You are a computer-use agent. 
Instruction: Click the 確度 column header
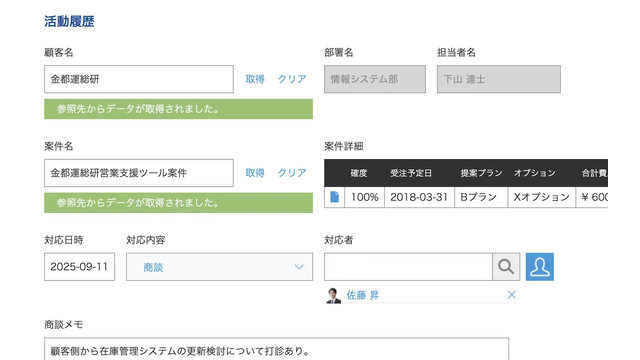(359, 173)
